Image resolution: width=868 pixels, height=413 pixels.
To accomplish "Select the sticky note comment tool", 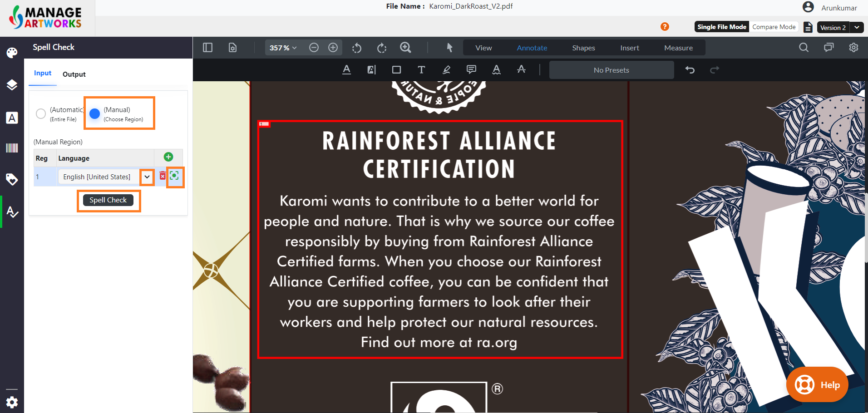I will (x=471, y=70).
